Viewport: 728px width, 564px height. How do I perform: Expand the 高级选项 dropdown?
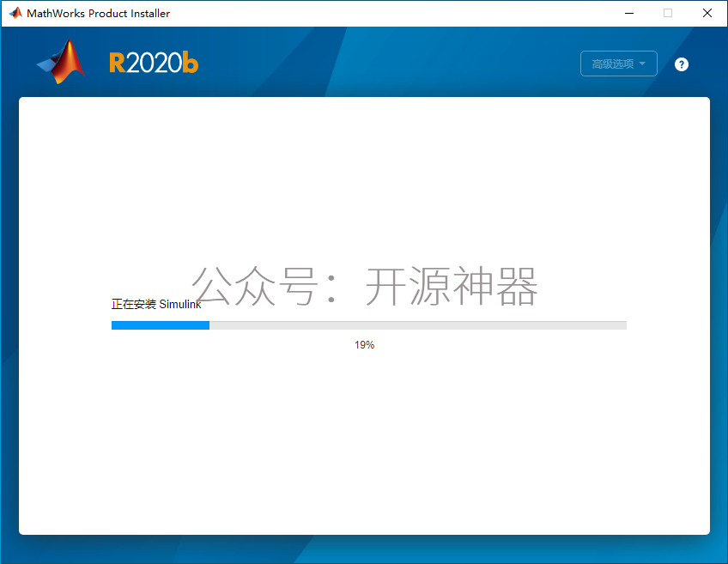(618, 64)
